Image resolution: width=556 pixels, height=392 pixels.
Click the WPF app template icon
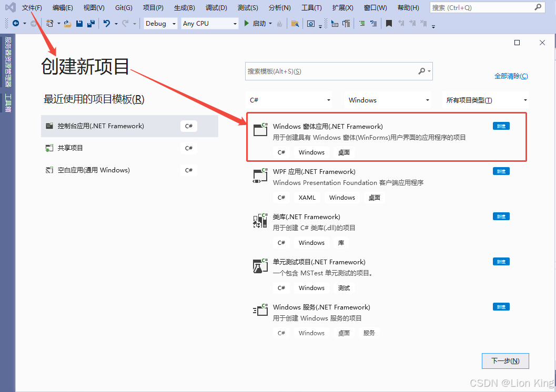point(260,176)
